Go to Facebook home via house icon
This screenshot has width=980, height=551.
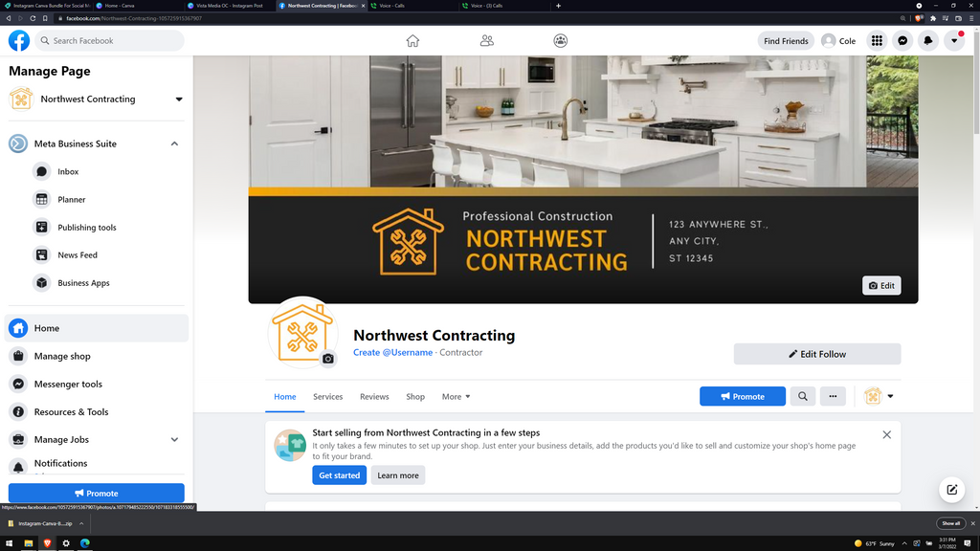[x=412, y=40]
